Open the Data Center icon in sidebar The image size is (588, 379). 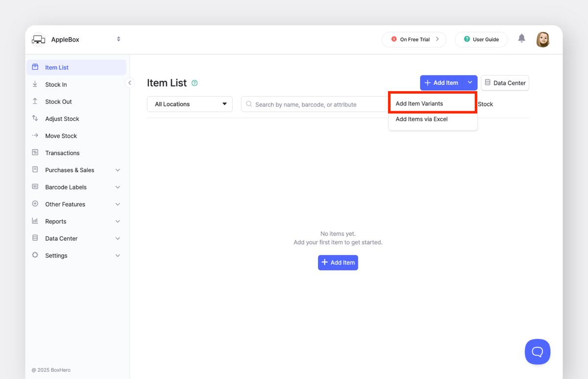coord(35,238)
